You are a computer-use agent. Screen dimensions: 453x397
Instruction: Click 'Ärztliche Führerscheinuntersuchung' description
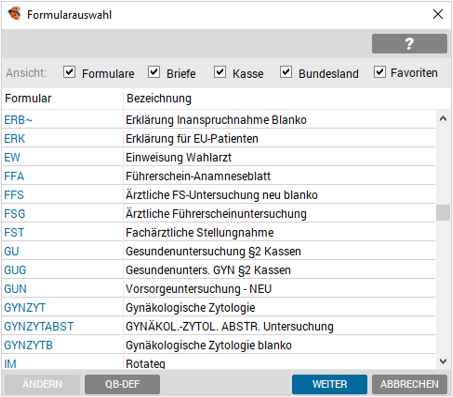(216, 214)
